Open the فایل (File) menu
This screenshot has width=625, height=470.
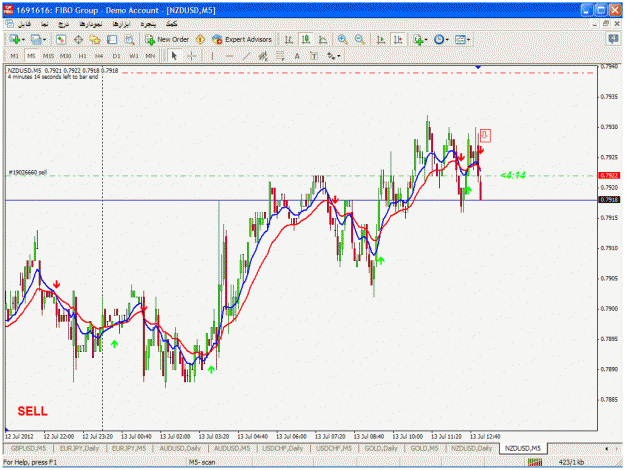tap(25, 24)
